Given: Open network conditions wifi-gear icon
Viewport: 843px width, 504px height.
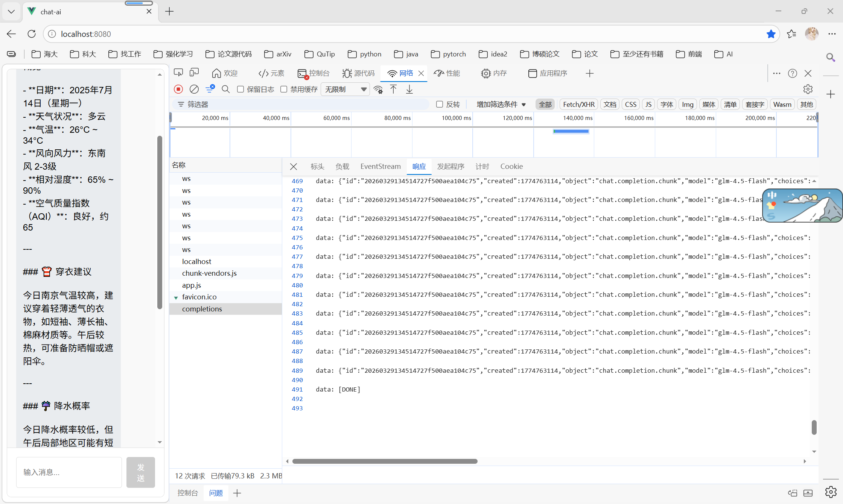Looking at the screenshot, I should coord(378,89).
